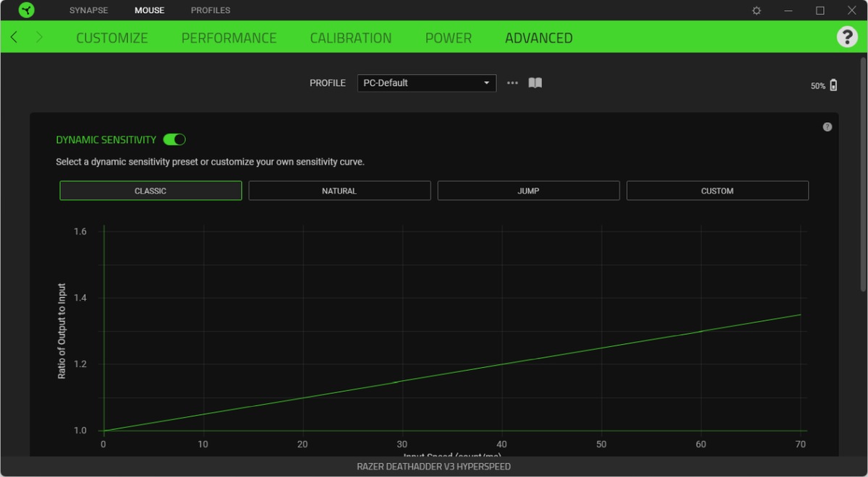Click the Razer logo icon
The width and height of the screenshot is (868, 477).
coord(27,10)
